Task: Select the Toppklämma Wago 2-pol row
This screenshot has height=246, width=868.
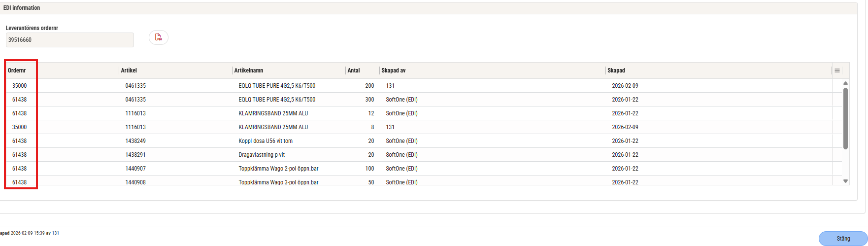Action: [278, 169]
